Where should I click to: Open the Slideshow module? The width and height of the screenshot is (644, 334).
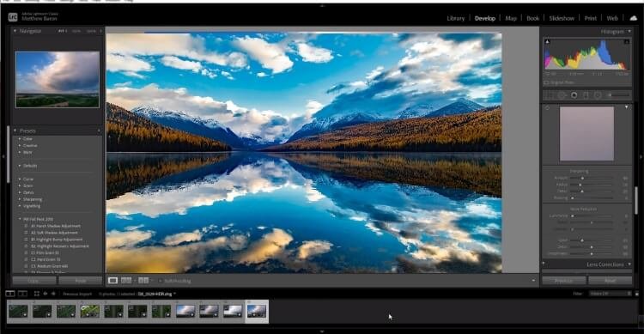point(562,18)
